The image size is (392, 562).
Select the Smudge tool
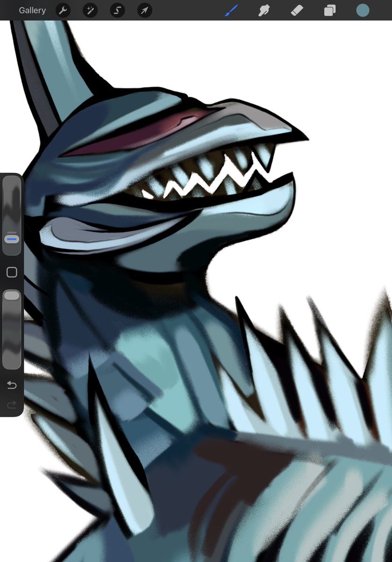pos(264,10)
